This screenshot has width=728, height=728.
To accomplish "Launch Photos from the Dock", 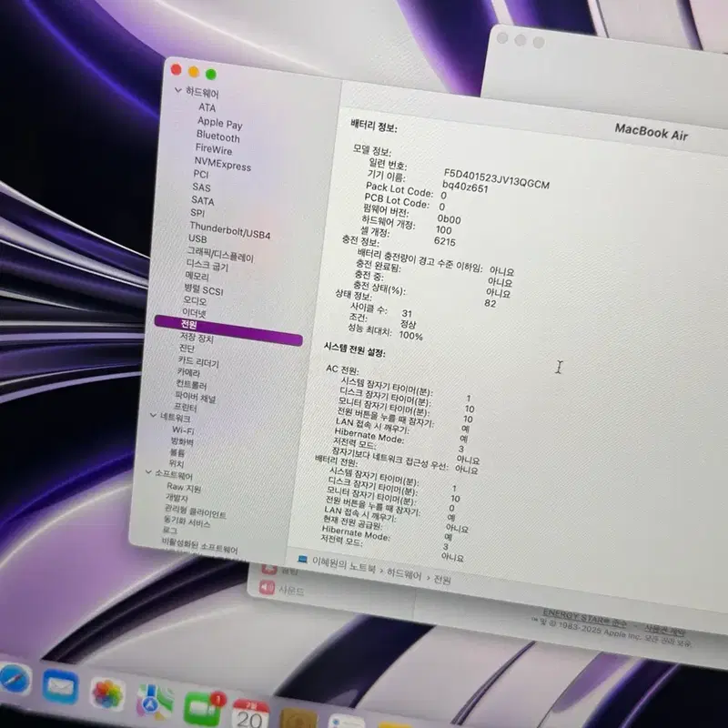I will pyautogui.click(x=107, y=695).
